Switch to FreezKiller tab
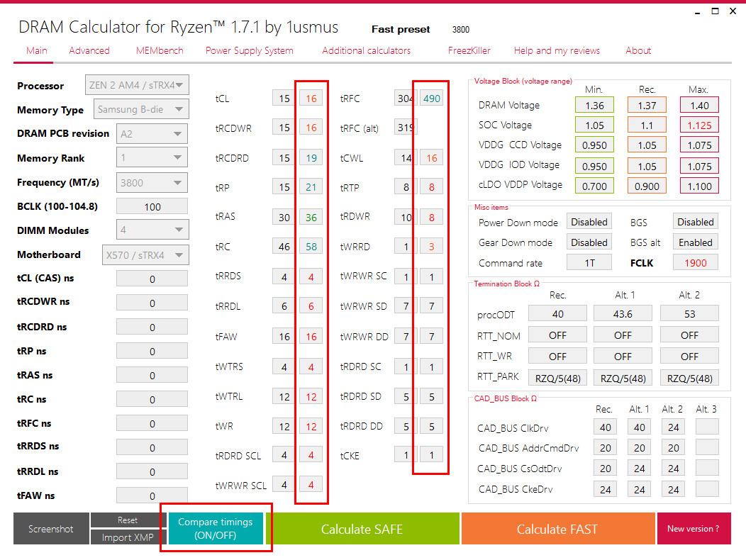This screenshot has height=560, width=746. [469, 50]
